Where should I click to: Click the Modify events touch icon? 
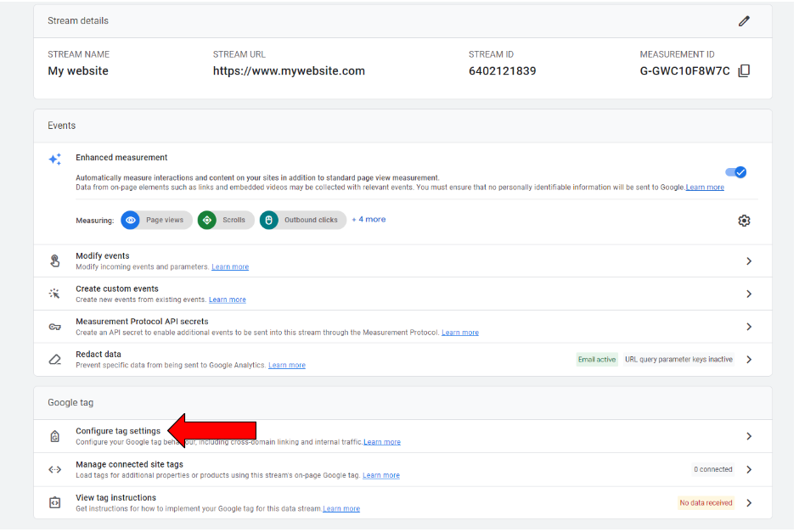55,261
